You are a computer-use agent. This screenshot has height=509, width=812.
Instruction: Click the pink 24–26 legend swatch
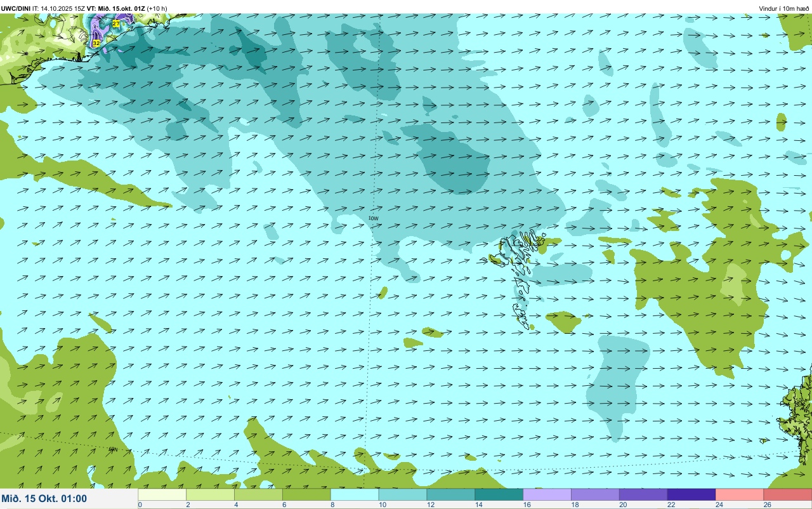pos(740,494)
